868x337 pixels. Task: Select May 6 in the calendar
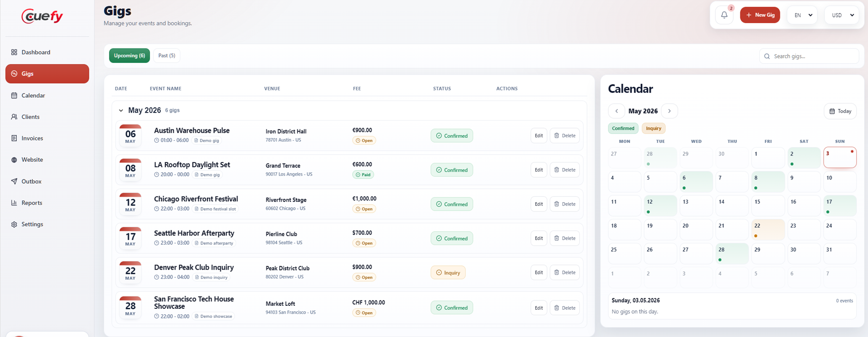point(696,182)
